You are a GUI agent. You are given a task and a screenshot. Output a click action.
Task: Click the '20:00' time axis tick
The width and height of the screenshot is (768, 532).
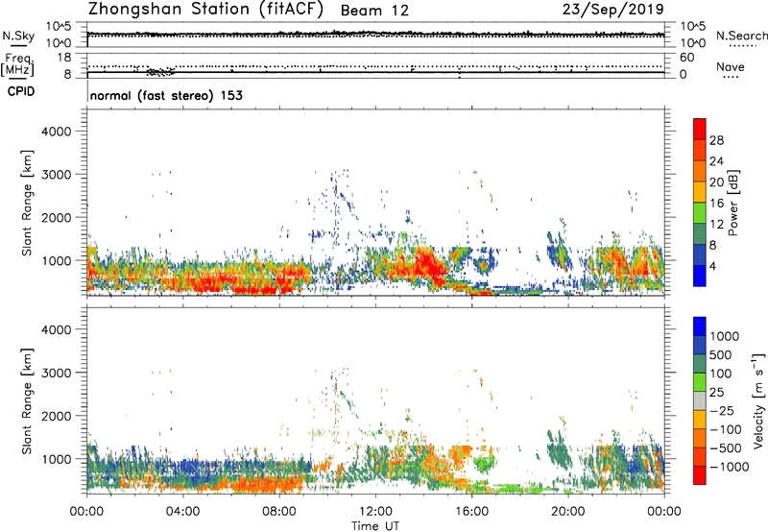pyautogui.click(x=568, y=512)
